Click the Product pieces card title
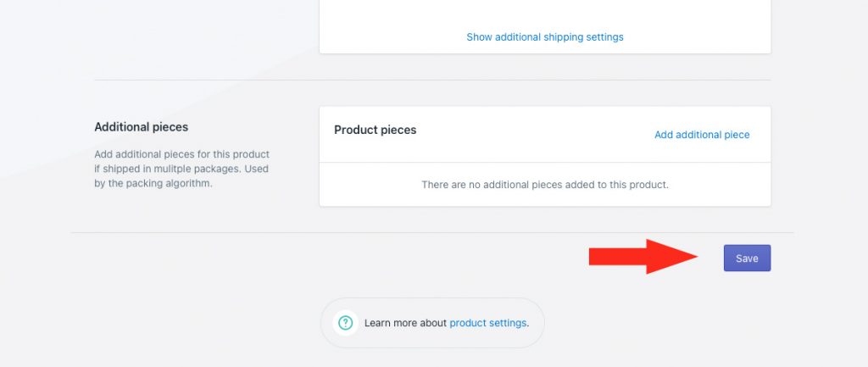This screenshot has width=868, height=367. (376, 130)
